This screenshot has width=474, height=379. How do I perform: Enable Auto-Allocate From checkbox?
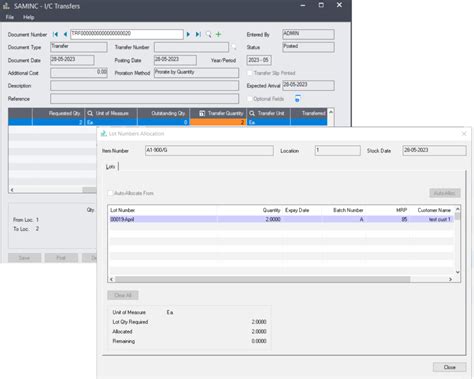(110, 193)
